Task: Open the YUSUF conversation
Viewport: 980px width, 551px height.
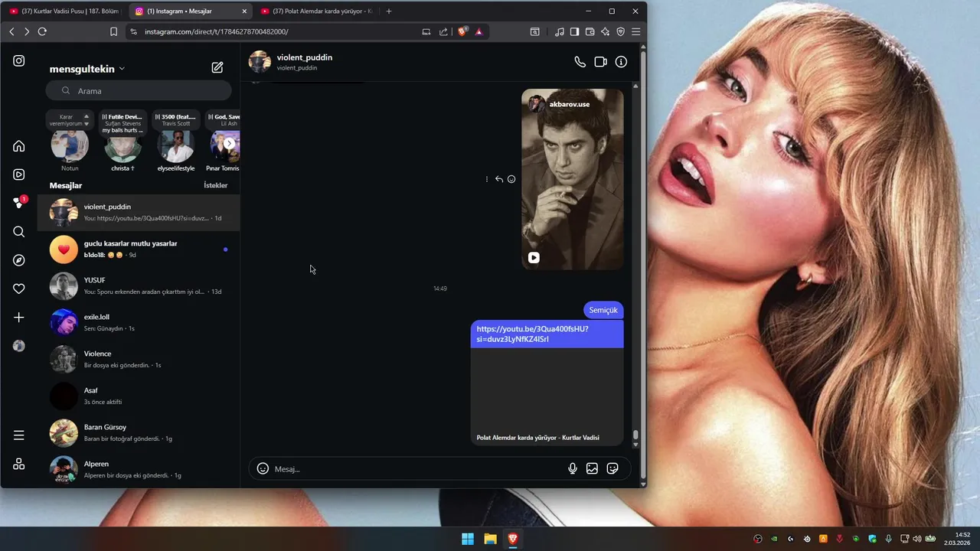Action: 139,285
